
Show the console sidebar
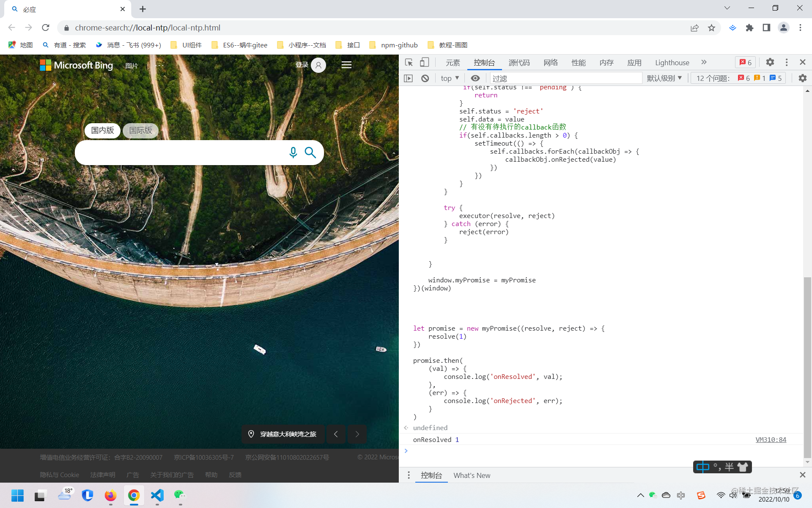point(408,78)
